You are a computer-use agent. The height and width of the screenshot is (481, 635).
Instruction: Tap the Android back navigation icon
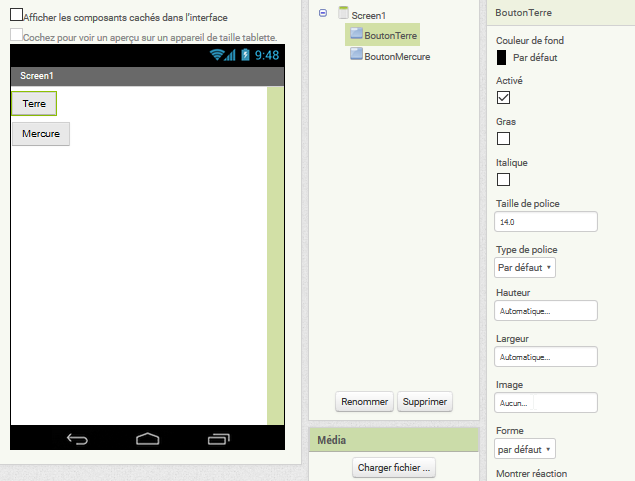click(77, 438)
